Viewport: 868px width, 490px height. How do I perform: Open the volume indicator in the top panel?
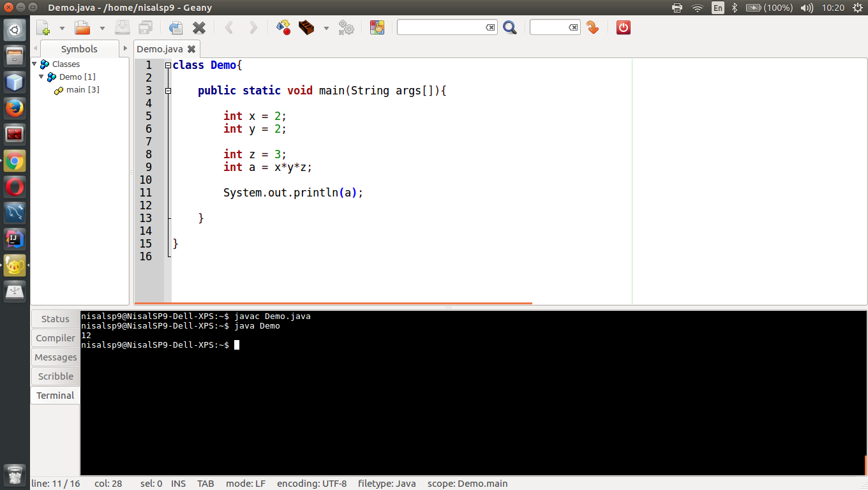[x=807, y=8]
